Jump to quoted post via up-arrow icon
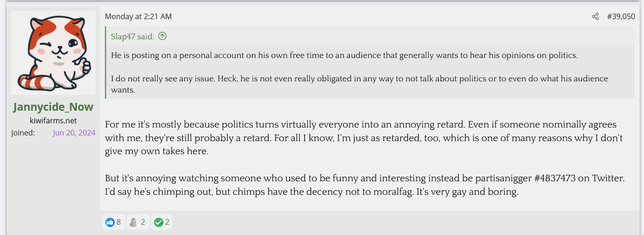This screenshot has width=644, height=235. click(162, 36)
